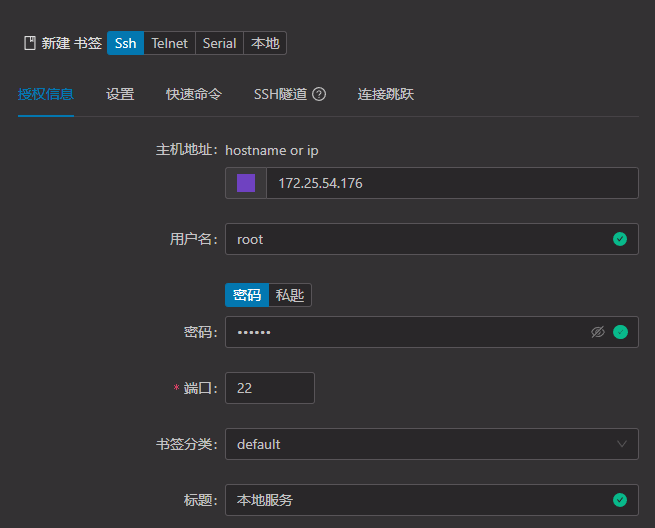Choose the 本地 connection type
This screenshot has height=528, width=655.
coord(265,43)
